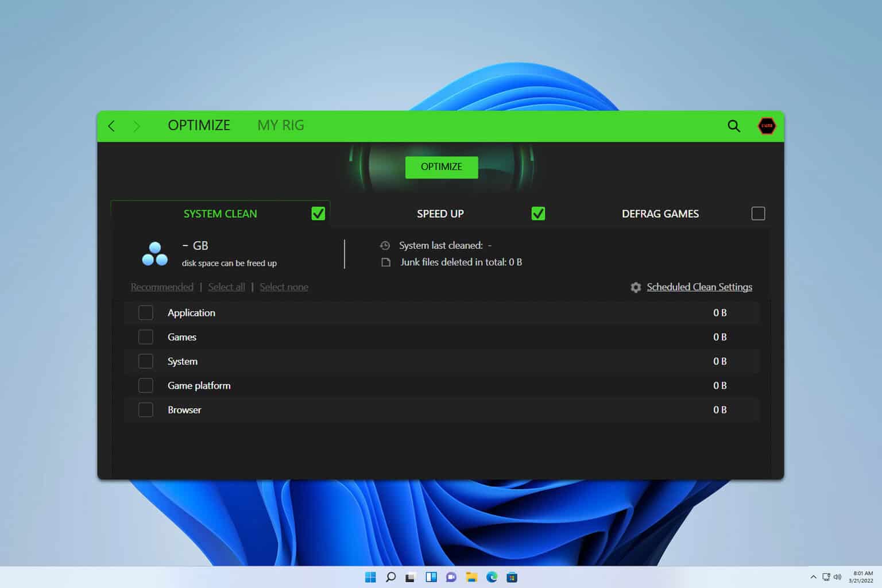Viewport: 882px width, 588px height.
Task: Tick the Game platform checkbox
Action: [146, 385]
